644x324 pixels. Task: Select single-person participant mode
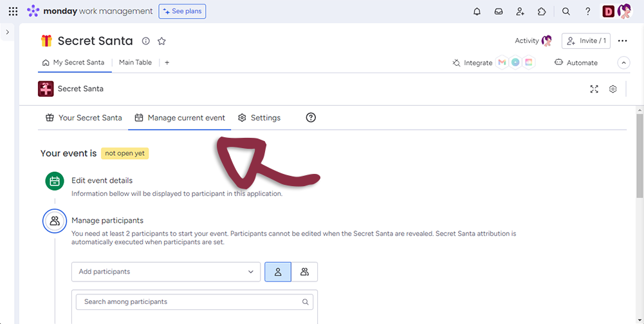[x=278, y=272]
